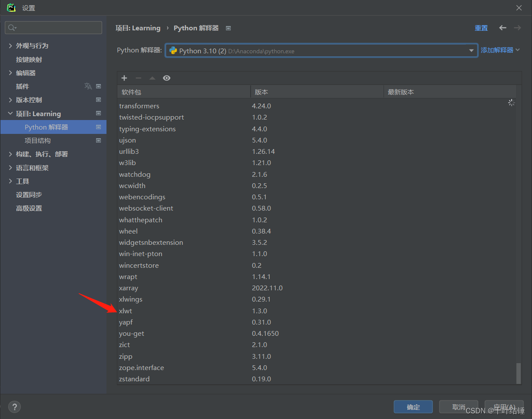Click the help question mark icon
The width and height of the screenshot is (532, 419).
[14, 406]
